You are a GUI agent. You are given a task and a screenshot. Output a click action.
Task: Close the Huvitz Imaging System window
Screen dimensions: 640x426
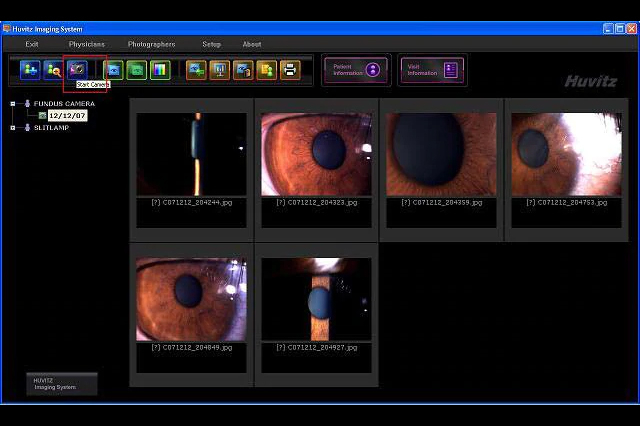point(631,29)
